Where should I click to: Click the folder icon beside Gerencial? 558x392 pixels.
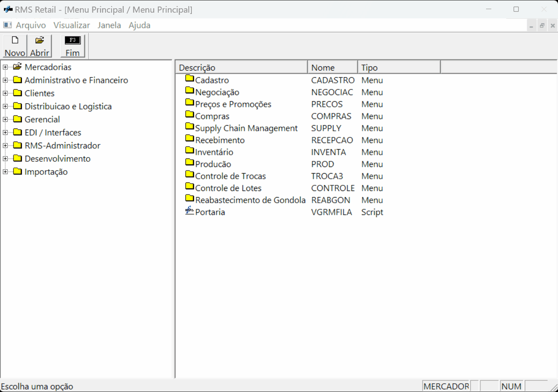point(17,119)
